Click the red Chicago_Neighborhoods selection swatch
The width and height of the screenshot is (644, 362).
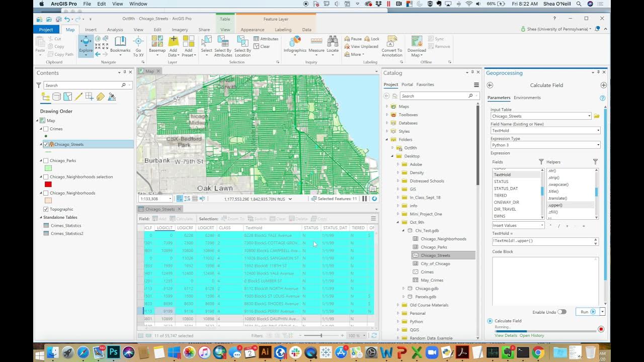click(48, 185)
